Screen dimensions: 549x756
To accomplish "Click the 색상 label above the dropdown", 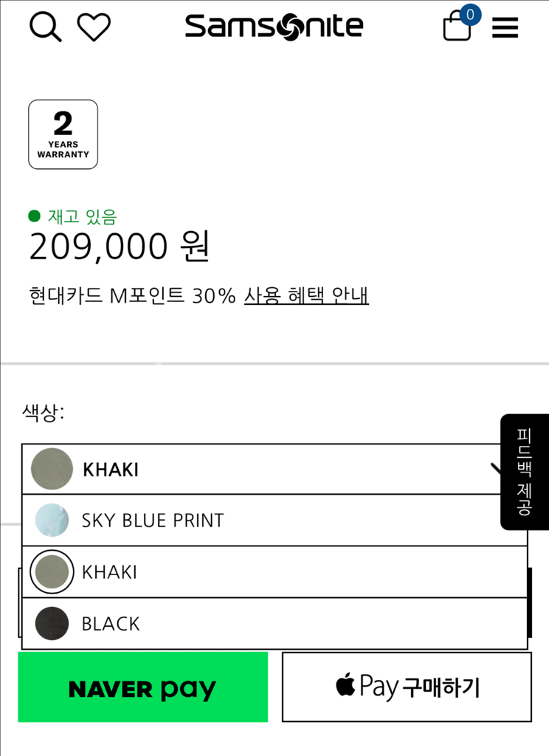I will [x=43, y=413].
